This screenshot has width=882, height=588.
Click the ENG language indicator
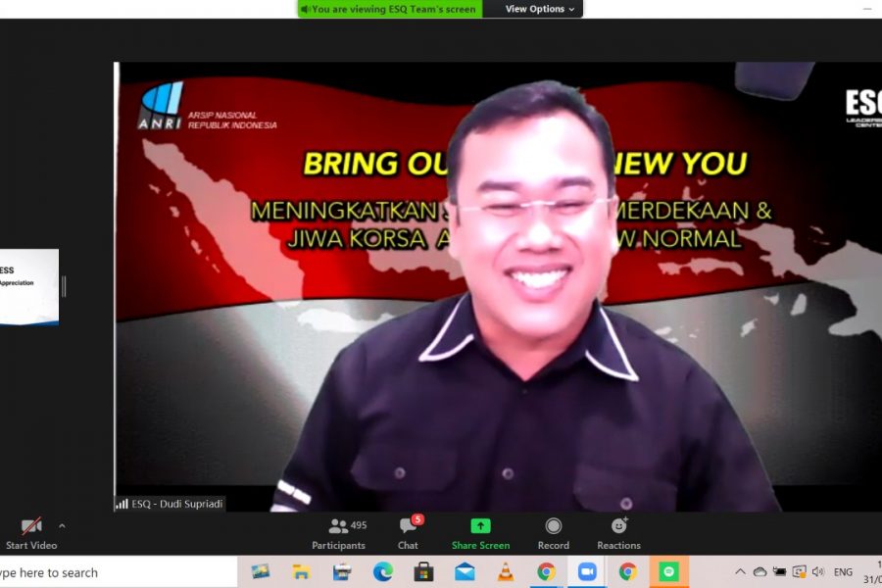click(843, 571)
